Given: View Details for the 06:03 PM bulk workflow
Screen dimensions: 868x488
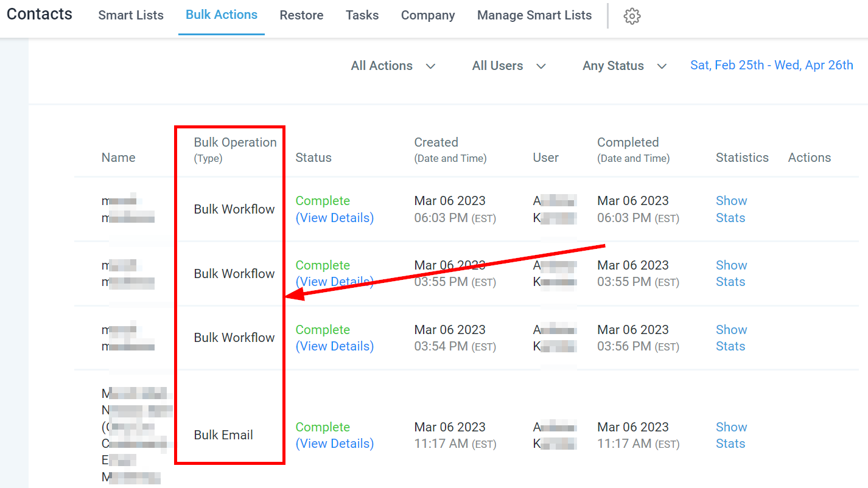Looking at the screenshot, I should 334,218.
